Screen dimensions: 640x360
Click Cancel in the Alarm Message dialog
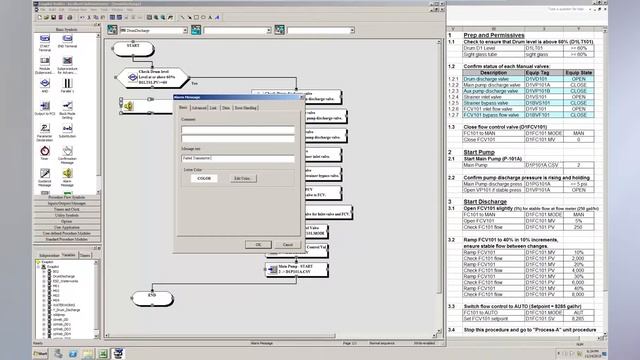coord(288,244)
